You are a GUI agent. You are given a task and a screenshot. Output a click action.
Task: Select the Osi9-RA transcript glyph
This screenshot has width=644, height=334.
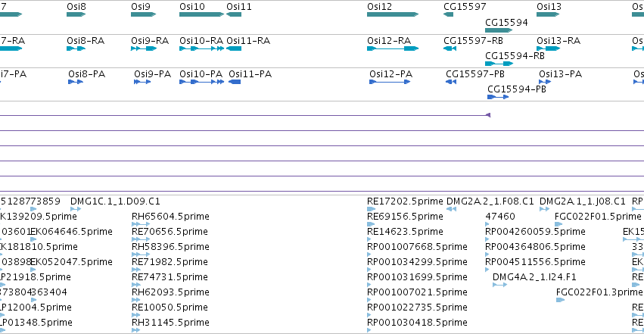click(x=144, y=48)
